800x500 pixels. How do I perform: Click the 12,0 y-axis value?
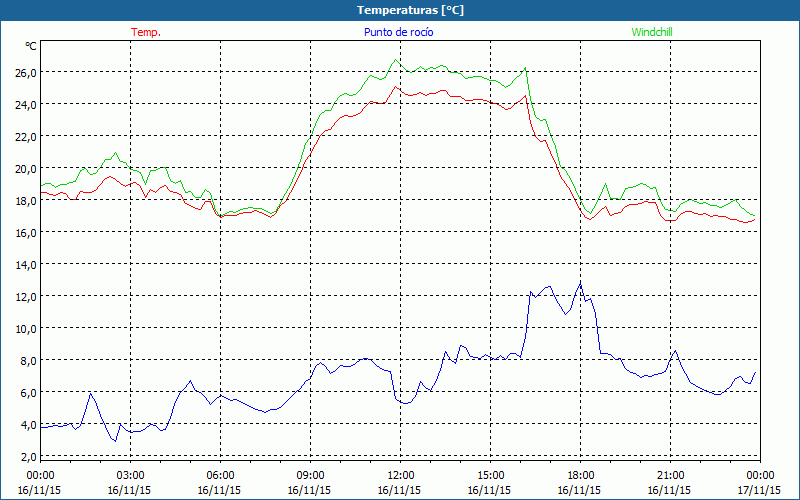tap(26, 297)
